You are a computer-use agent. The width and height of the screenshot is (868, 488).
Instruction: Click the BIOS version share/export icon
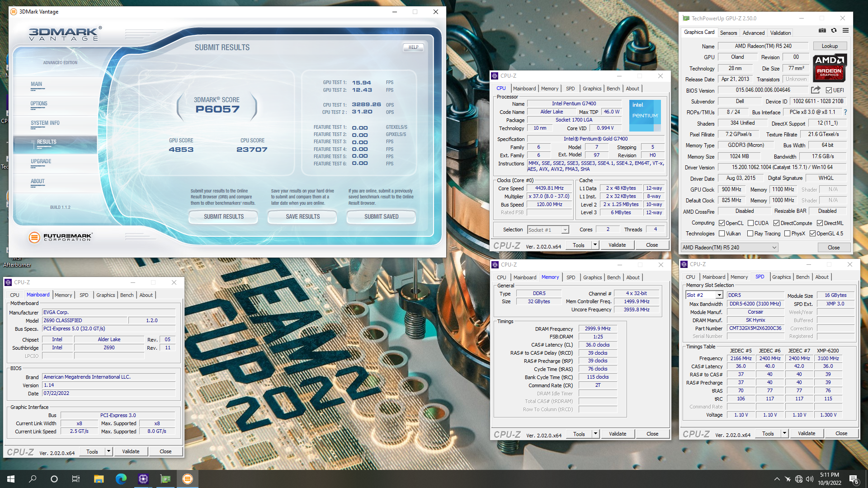point(816,90)
